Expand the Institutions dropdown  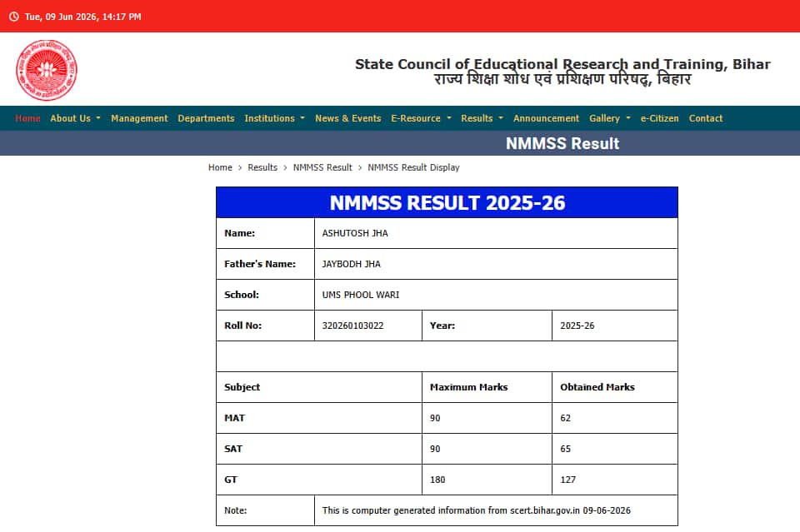click(x=274, y=118)
